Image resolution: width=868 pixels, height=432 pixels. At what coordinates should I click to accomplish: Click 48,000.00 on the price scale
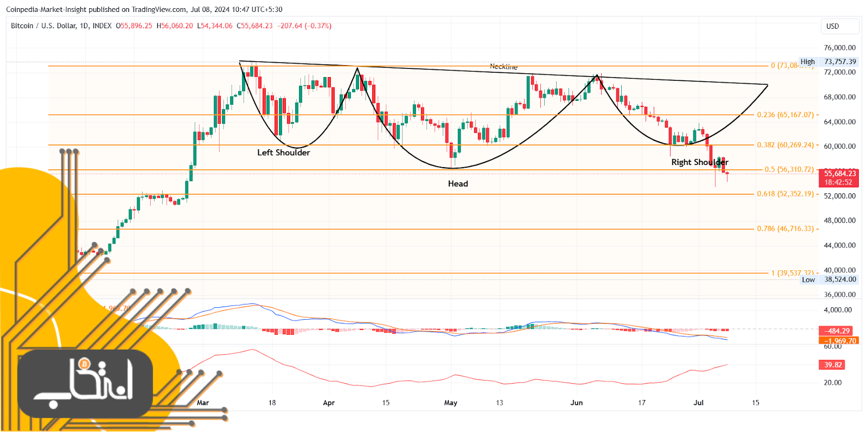840,221
